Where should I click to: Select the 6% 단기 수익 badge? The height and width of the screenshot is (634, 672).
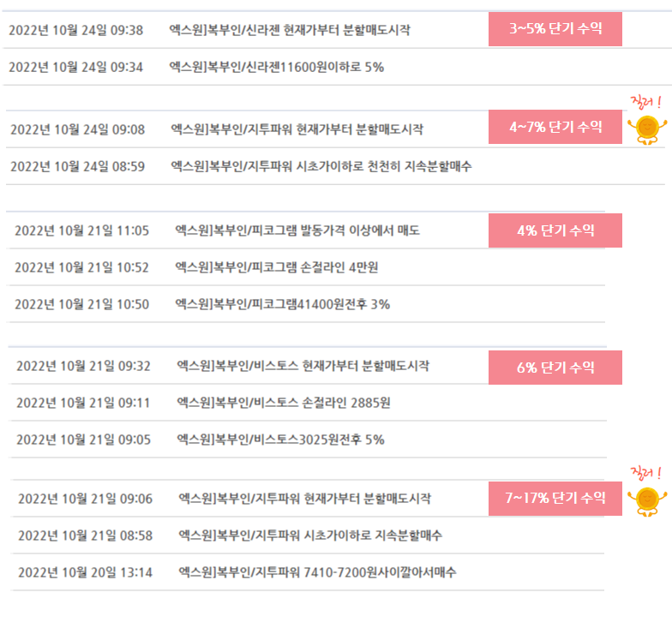point(555,368)
